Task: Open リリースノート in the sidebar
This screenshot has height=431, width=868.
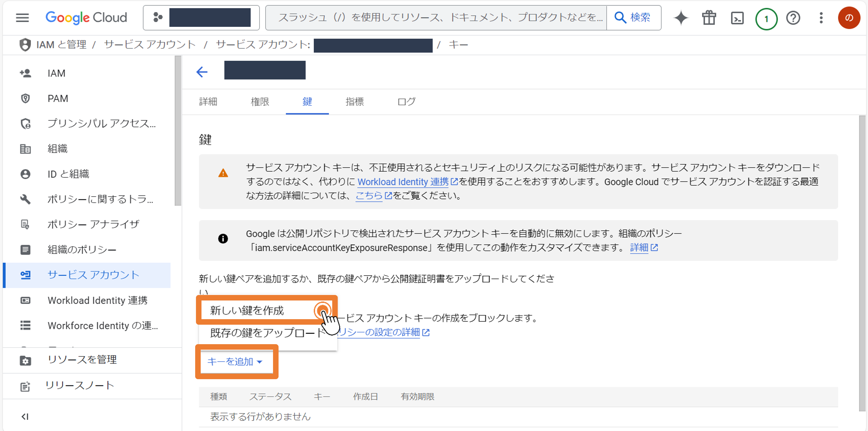Action: point(92,386)
